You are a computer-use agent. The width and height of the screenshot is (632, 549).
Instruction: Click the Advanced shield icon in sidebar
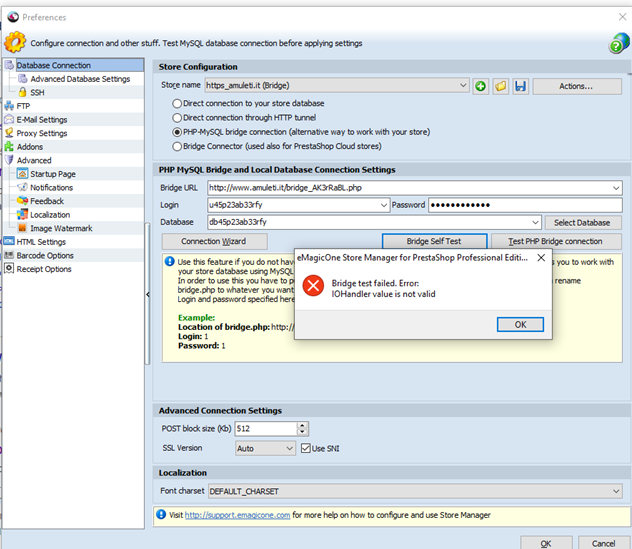click(x=9, y=160)
